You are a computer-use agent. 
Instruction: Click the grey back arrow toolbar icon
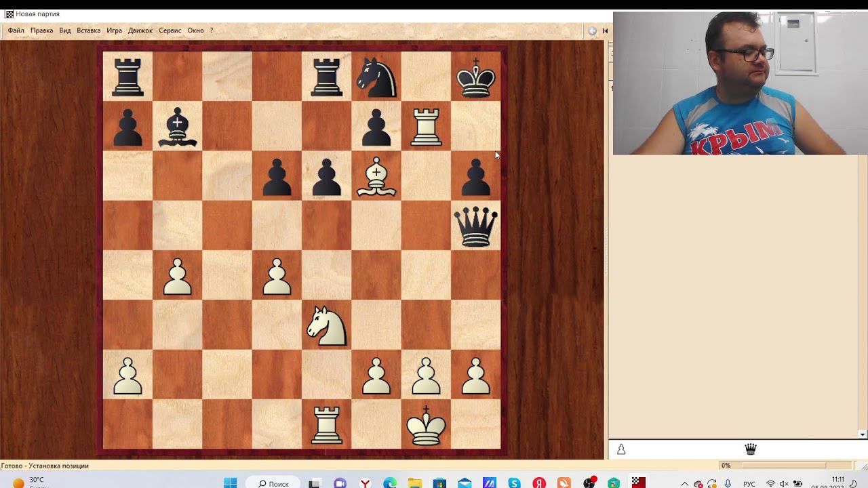(592, 30)
